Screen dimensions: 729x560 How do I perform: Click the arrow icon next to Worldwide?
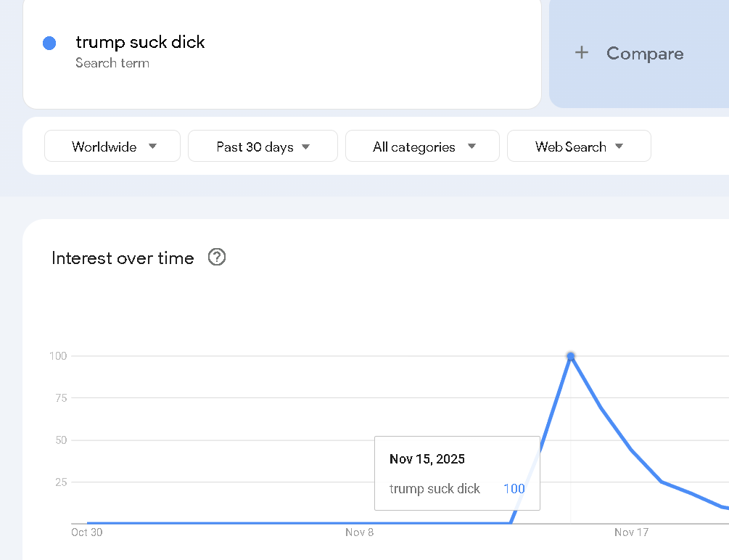tap(152, 147)
